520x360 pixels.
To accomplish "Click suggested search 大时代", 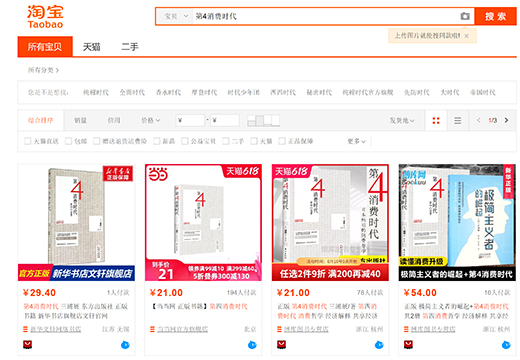I will click(x=450, y=92).
